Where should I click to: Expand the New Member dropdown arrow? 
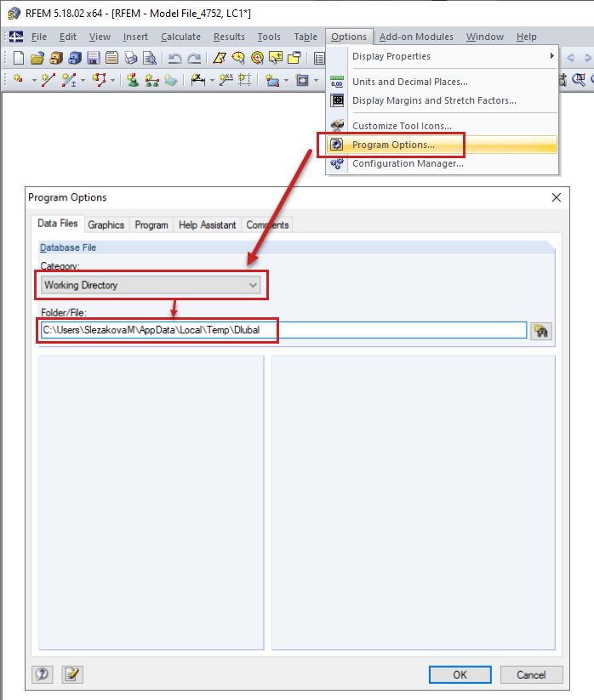tap(83, 80)
